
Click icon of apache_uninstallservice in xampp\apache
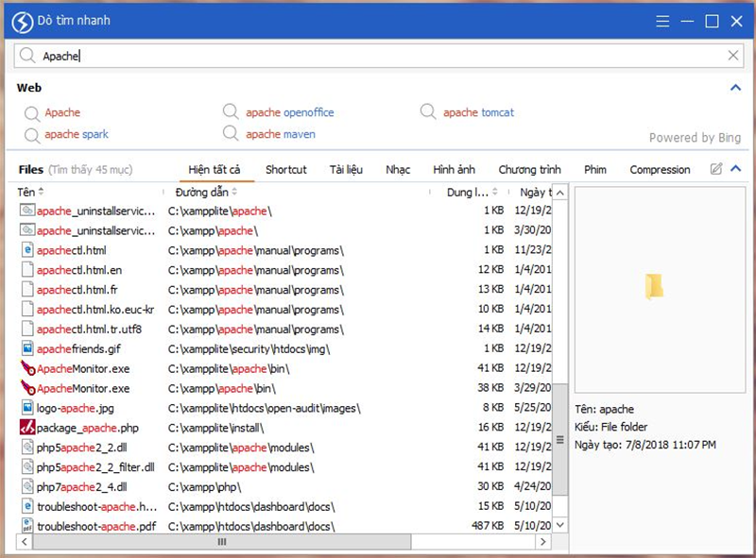[x=27, y=229]
